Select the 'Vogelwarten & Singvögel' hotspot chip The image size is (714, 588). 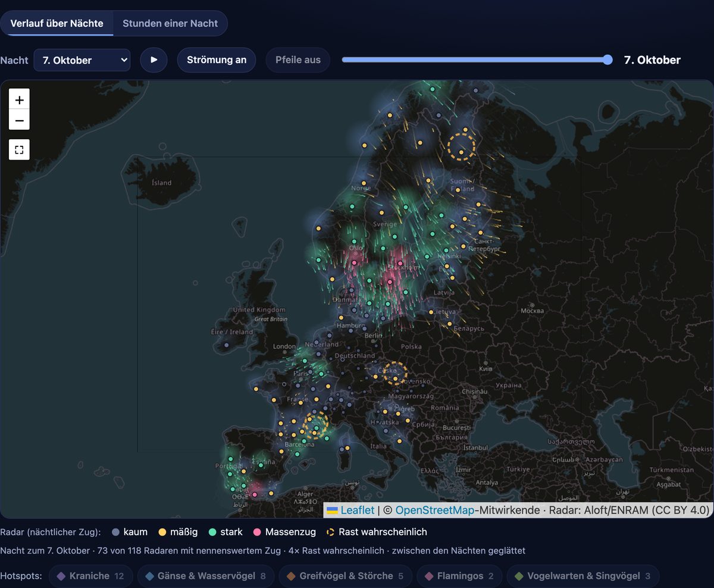[583, 576]
